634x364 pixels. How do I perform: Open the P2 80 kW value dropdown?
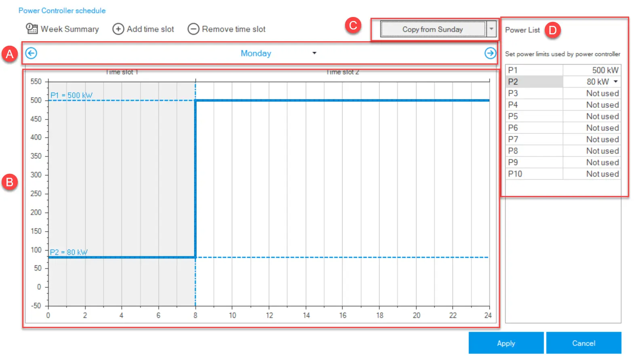[615, 82]
